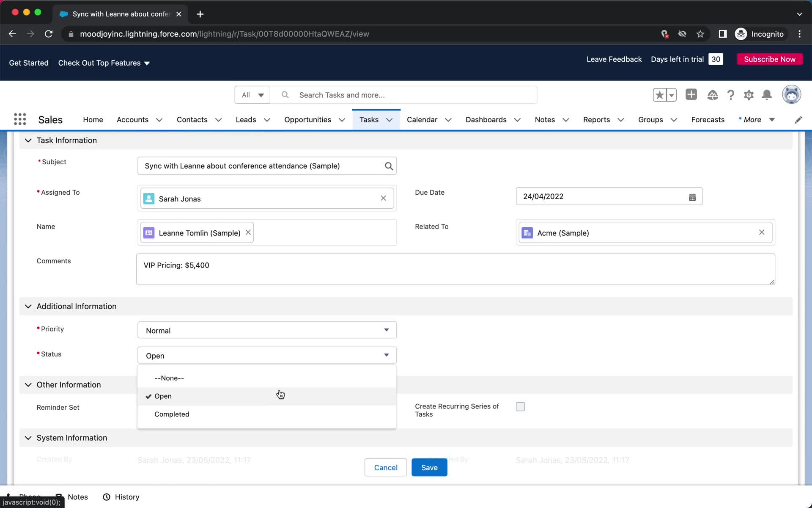Open the Due Date calendar picker
The height and width of the screenshot is (508, 812).
pos(692,197)
